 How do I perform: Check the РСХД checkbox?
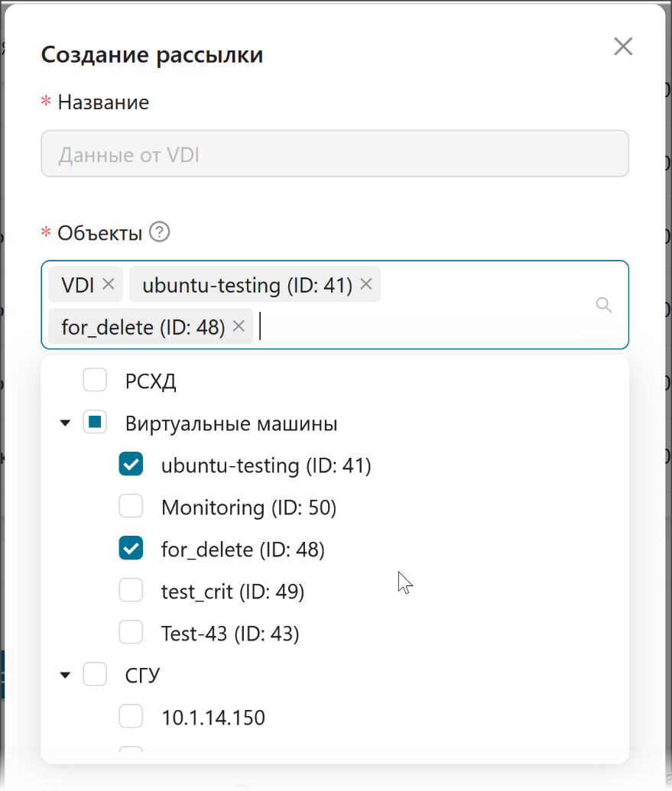coord(95,380)
